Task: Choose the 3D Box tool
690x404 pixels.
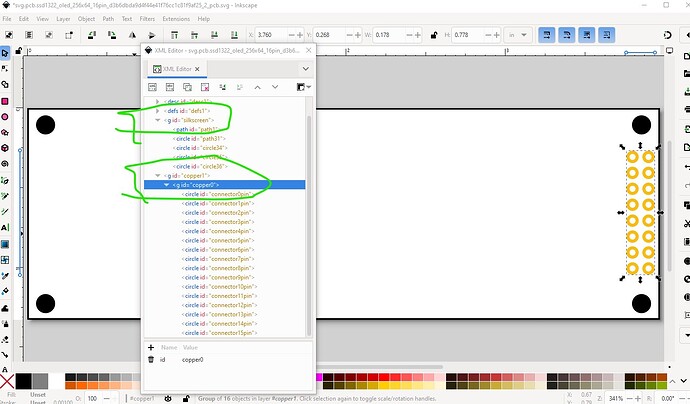Action: pos(5,148)
